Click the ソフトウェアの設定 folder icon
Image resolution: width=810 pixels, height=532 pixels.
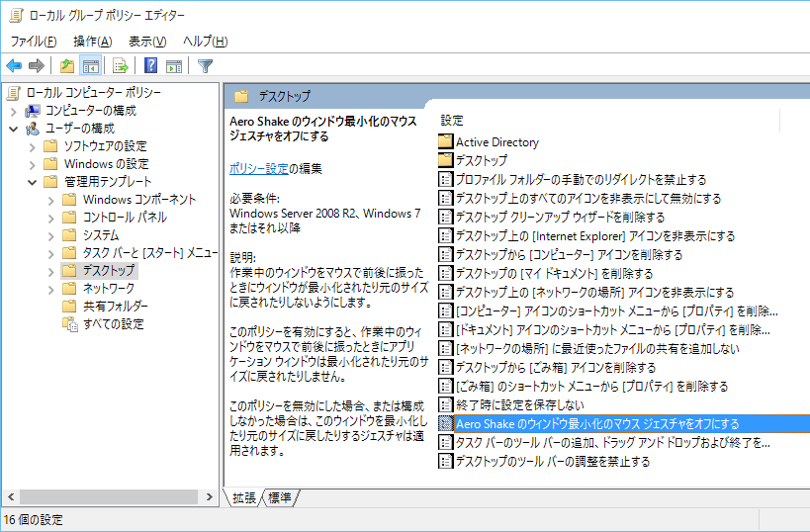pyautogui.click(x=50, y=146)
